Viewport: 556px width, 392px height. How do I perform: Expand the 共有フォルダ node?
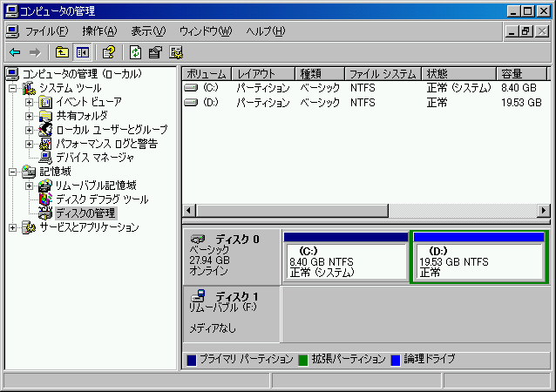click(x=29, y=116)
